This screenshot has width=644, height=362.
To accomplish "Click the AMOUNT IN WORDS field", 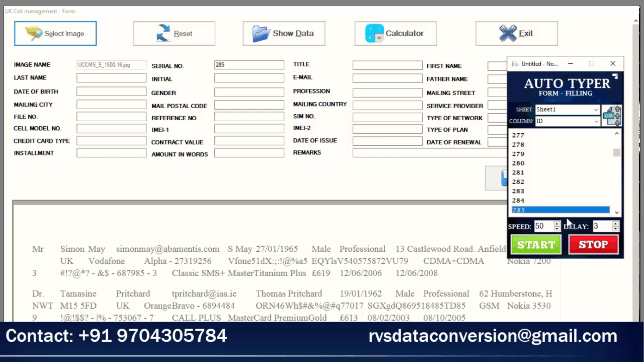I will coord(249,153).
